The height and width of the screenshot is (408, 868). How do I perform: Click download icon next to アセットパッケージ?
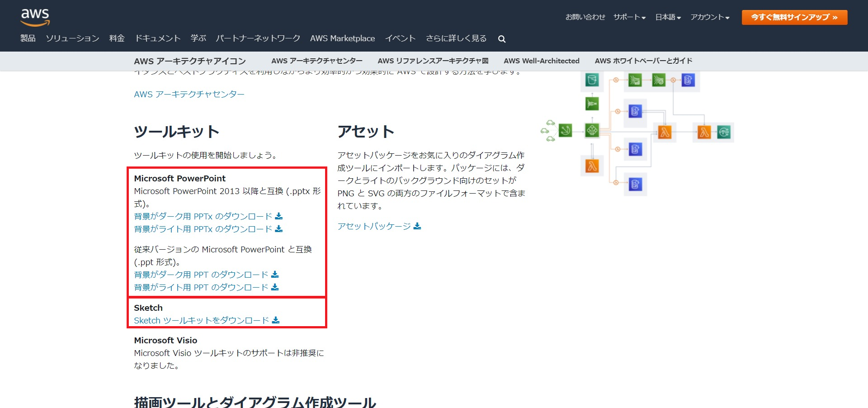(417, 226)
